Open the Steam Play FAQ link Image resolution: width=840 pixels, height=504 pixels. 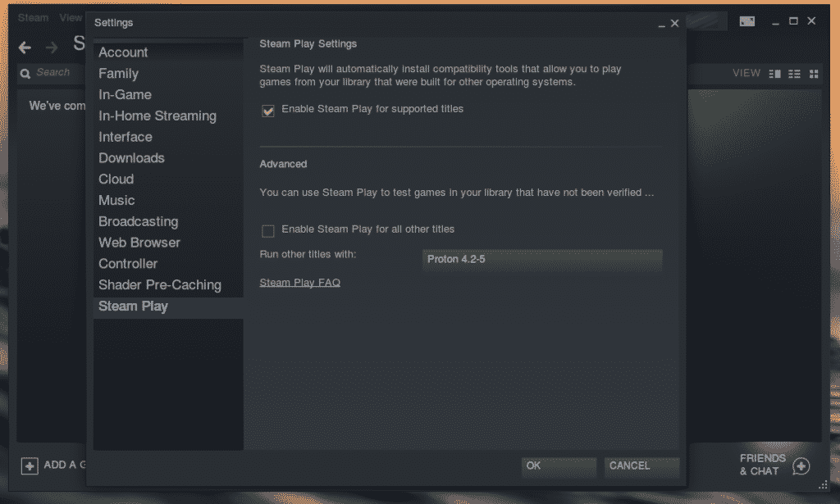click(x=300, y=283)
